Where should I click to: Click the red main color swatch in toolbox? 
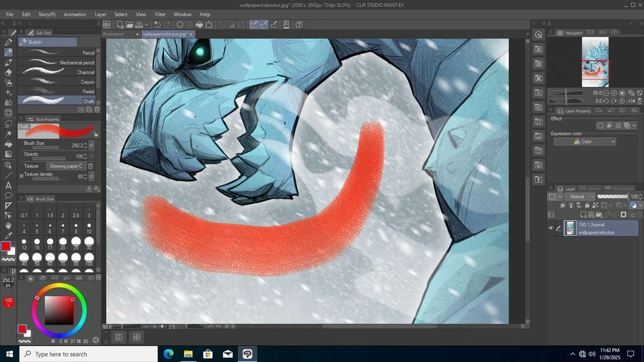point(6,247)
